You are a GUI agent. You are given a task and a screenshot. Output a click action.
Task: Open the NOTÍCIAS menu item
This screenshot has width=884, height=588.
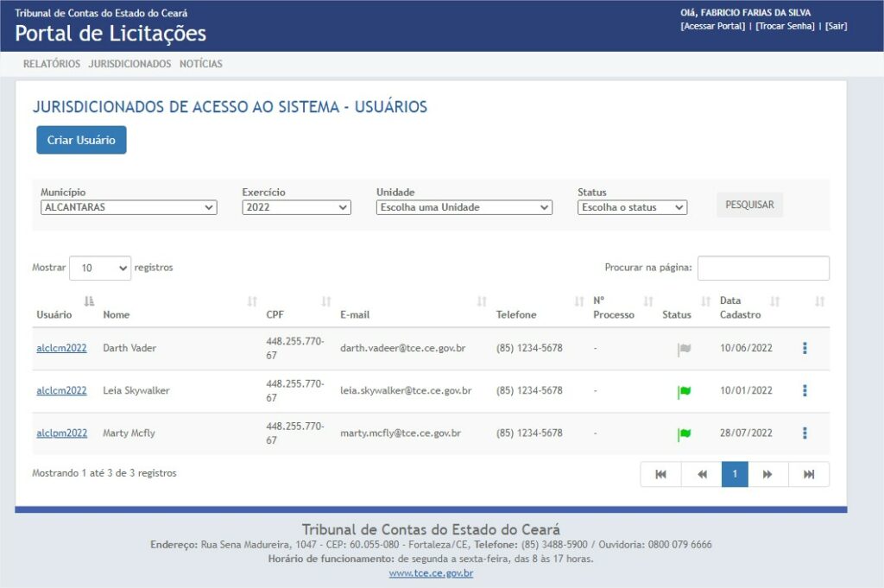tap(200, 64)
